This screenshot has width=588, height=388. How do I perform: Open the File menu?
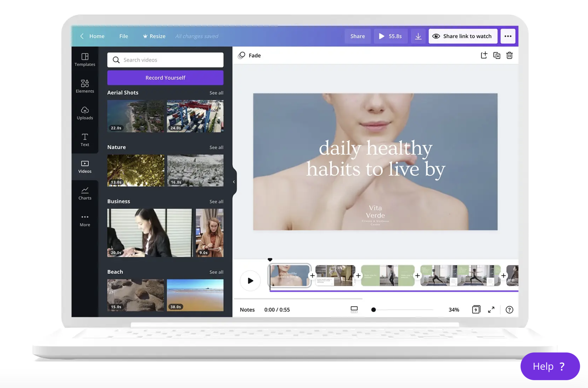click(123, 36)
